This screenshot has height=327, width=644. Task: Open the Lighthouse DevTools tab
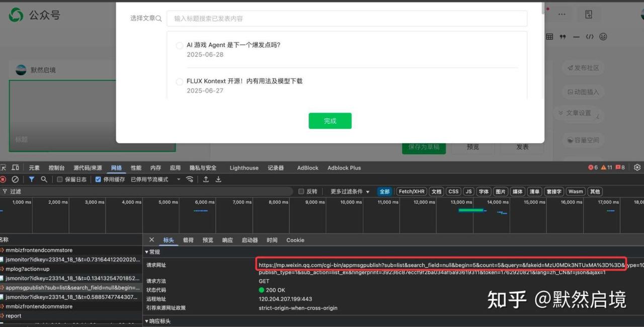click(244, 168)
